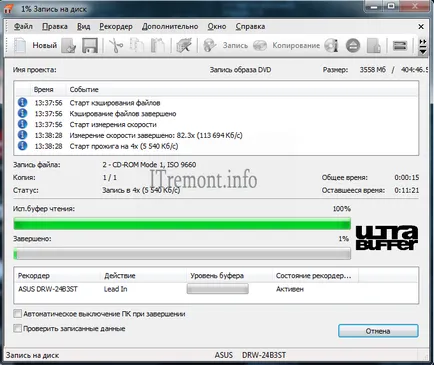This screenshot has height=365, width=434.
Task: Open the Справка menu
Action: click(250, 26)
